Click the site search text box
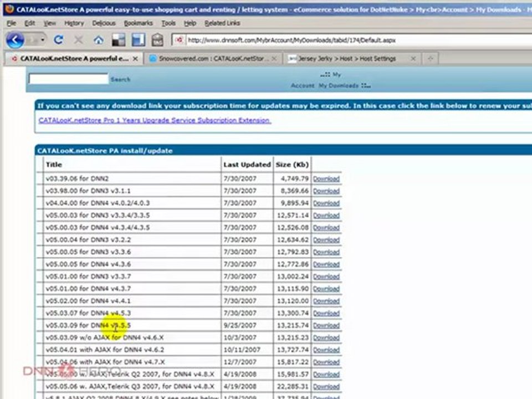Screen dimensions: 532x399 coord(69,79)
